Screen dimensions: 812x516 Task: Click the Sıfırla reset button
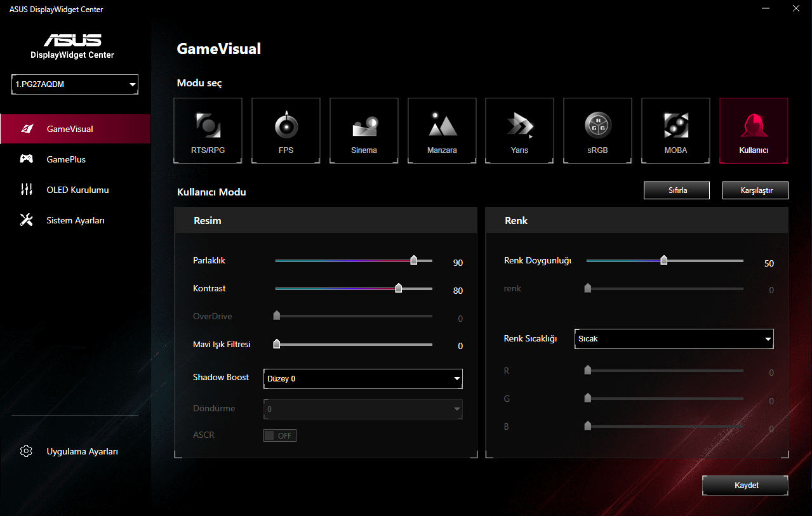[x=677, y=190]
